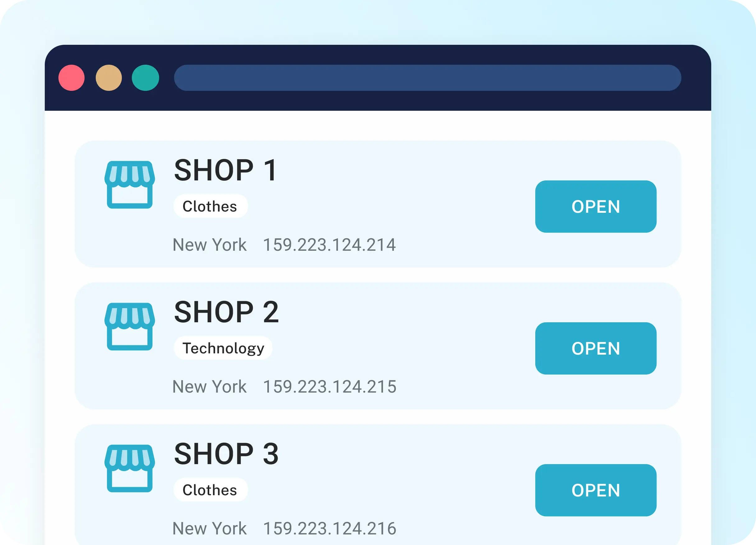Click the SHOP 1 title
756x545 pixels.
pyautogui.click(x=226, y=170)
